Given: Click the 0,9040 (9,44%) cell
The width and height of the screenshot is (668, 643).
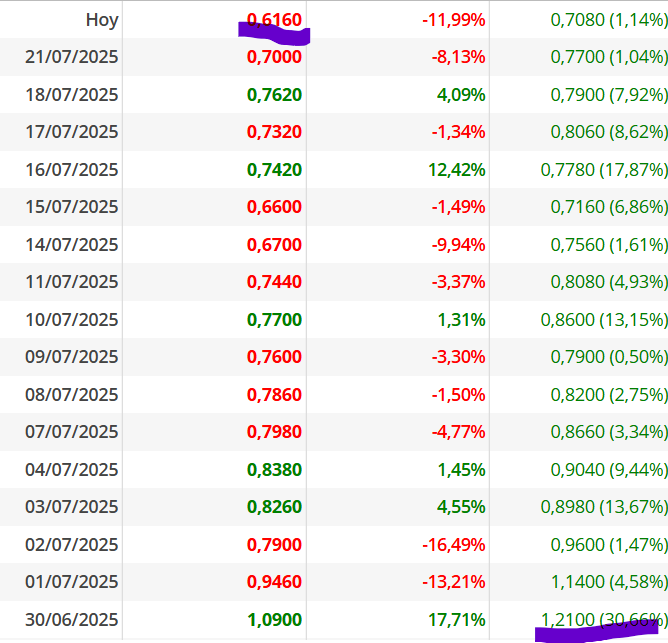Looking at the screenshot, I should tap(609, 470).
